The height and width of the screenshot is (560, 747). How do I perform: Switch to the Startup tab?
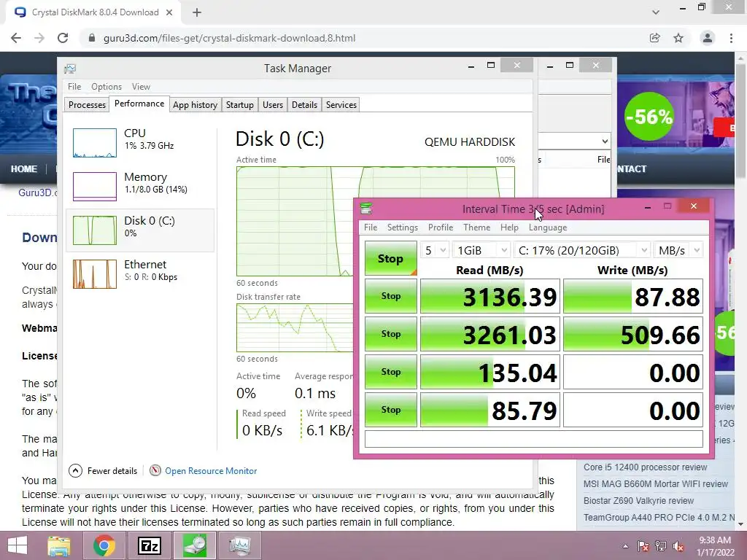click(x=239, y=105)
